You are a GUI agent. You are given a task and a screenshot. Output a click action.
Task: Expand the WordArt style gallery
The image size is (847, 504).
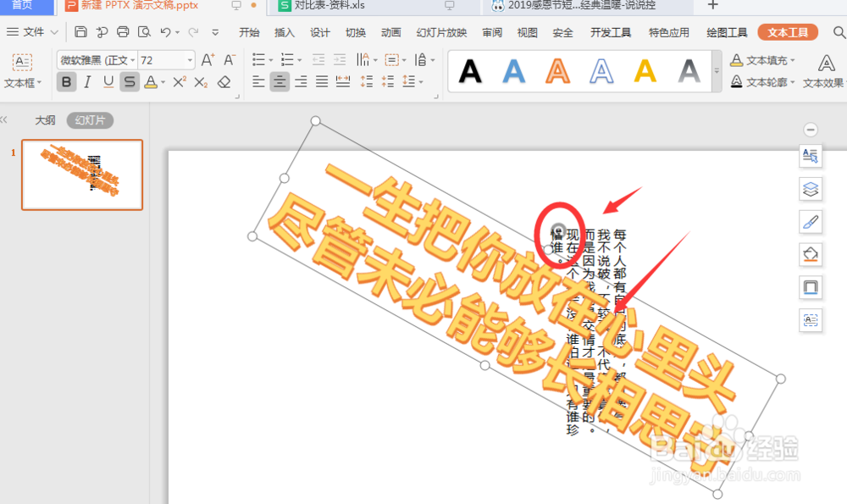coord(717,71)
